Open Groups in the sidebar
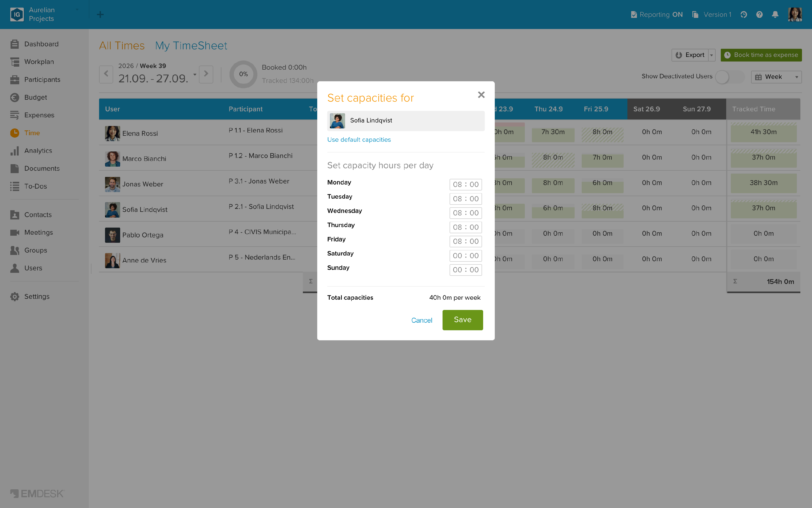812x508 pixels. tap(28, 250)
